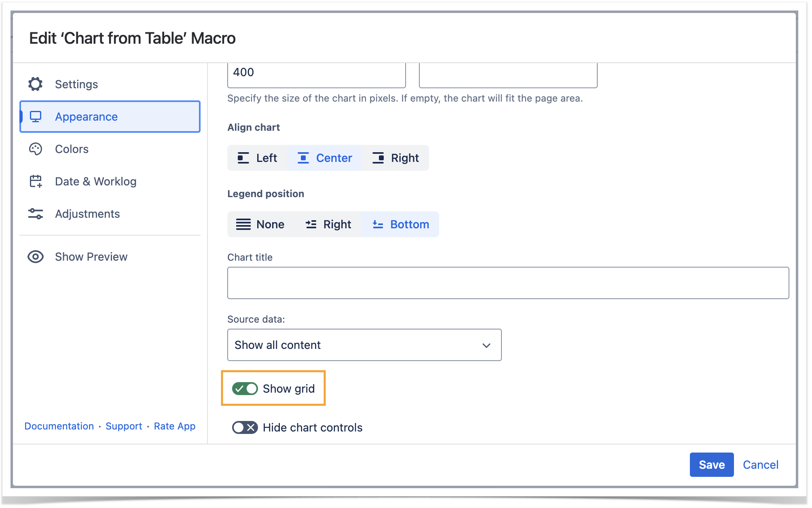Image resolution: width=812 pixels, height=508 pixels.
Task: Click the Adjustments sliders icon
Action: tap(36, 214)
